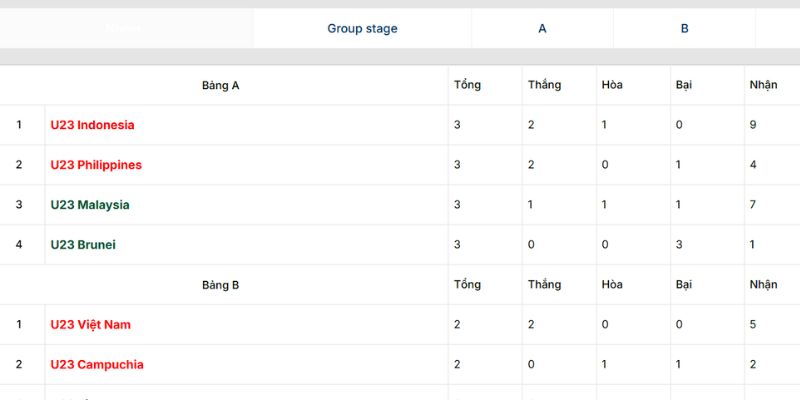Click rank number 4 beside U23 Brunei
This screenshot has width=800, height=400.
point(19,245)
